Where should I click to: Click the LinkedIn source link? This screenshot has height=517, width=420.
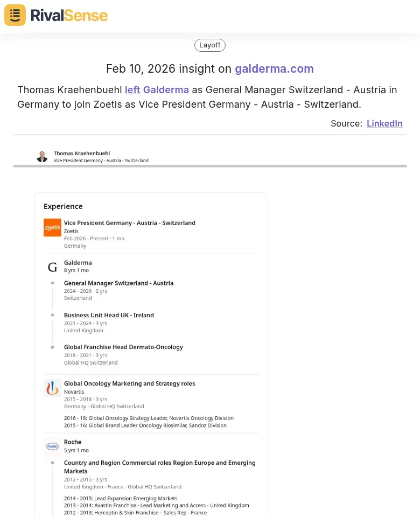coord(384,123)
